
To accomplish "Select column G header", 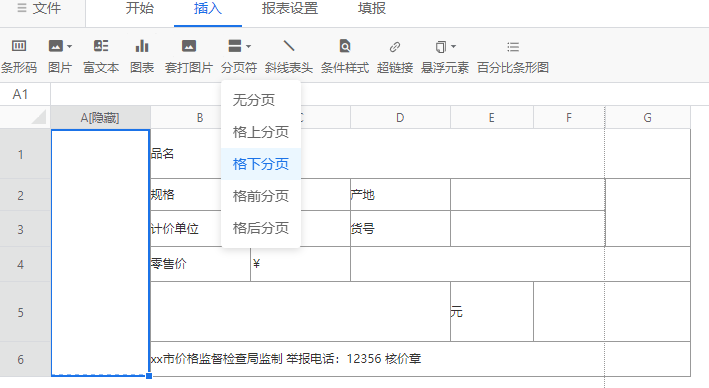I will click(648, 118).
